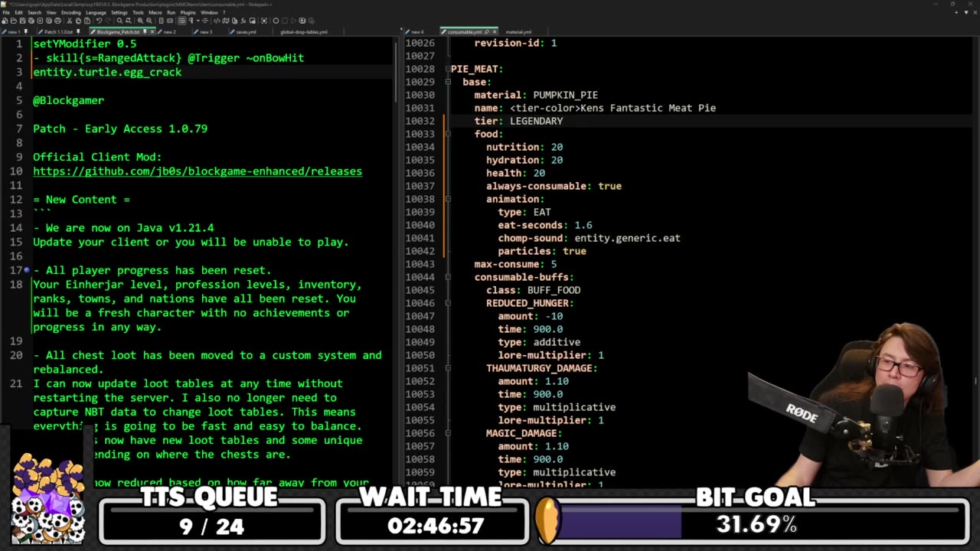Click the Start Recording macro icon
The width and height of the screenshot is (980, 551).
tap(276, 21)
